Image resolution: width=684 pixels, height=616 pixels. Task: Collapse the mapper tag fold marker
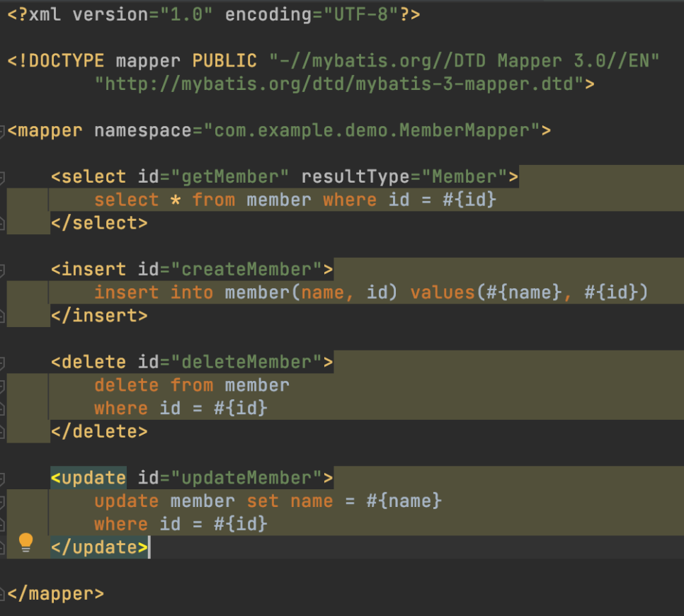pos(1,131)
